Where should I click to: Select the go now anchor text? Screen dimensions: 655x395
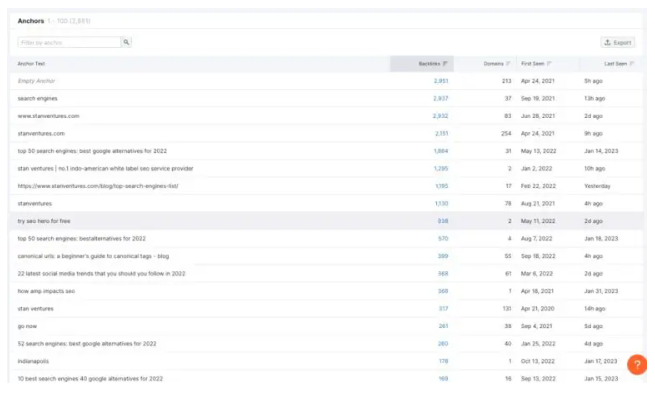[27, 326]
